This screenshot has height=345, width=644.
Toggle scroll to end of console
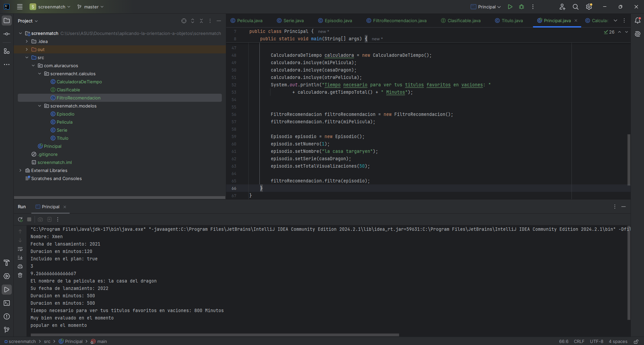[20, 258]
